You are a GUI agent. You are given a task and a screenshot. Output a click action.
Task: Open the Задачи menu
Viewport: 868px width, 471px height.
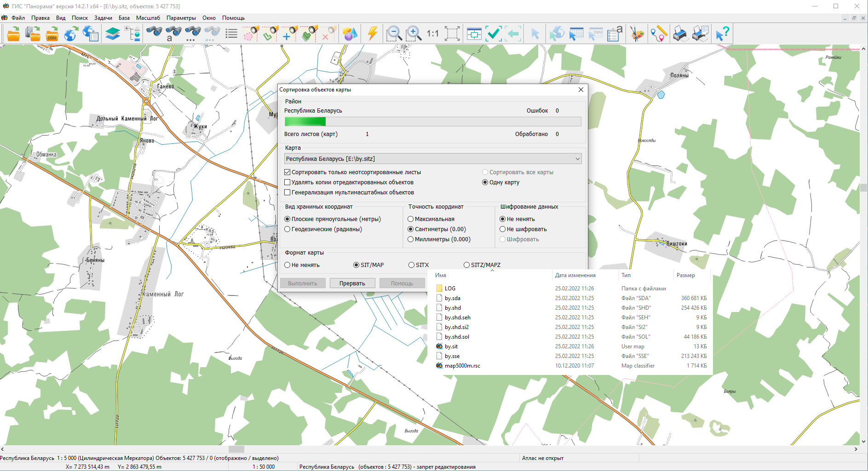pyautogui.click(x=103, y=18)
